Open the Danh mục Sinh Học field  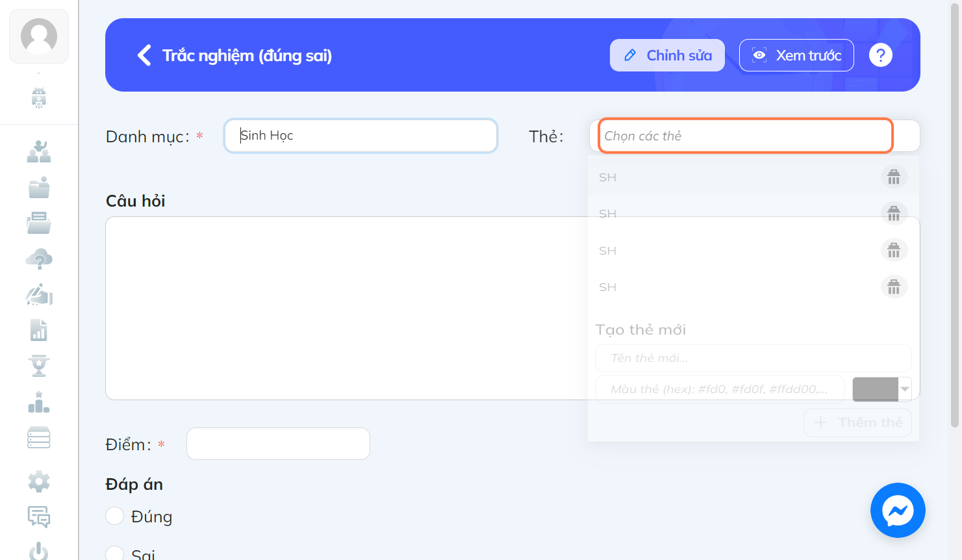pos(361,136)
